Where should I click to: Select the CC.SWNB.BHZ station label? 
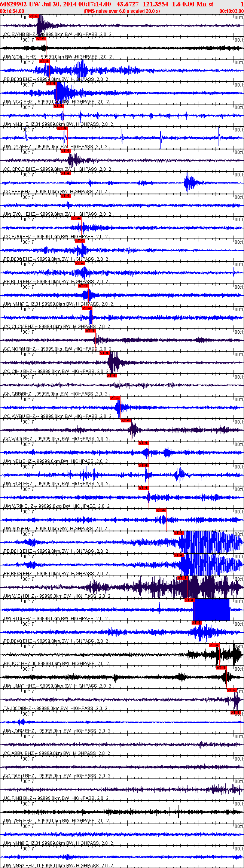19,34
